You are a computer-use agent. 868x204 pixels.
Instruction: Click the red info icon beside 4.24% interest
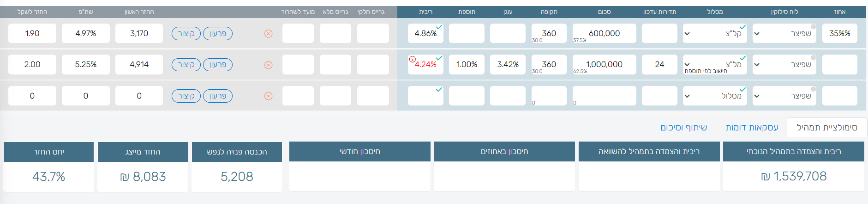tap(412, 59)
